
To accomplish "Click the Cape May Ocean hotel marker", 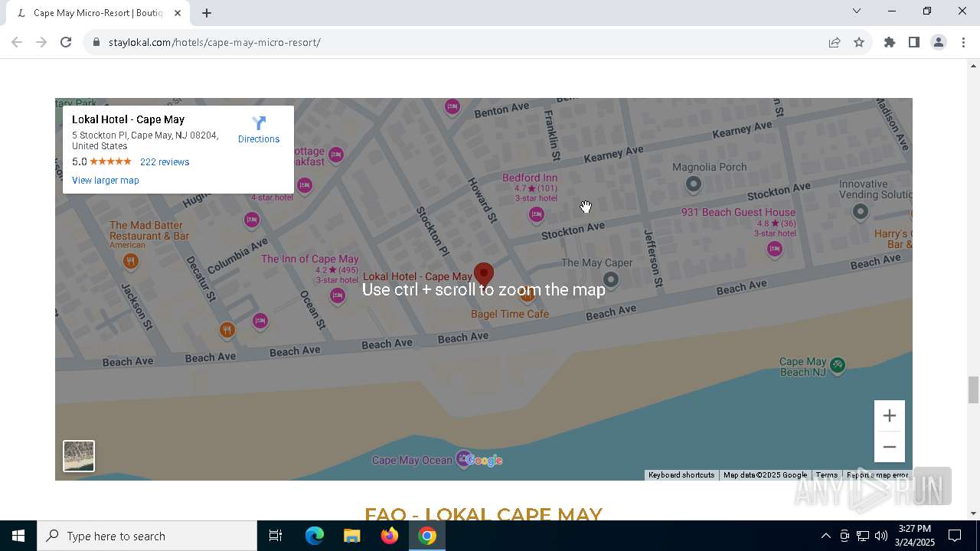I will [463, 459].
